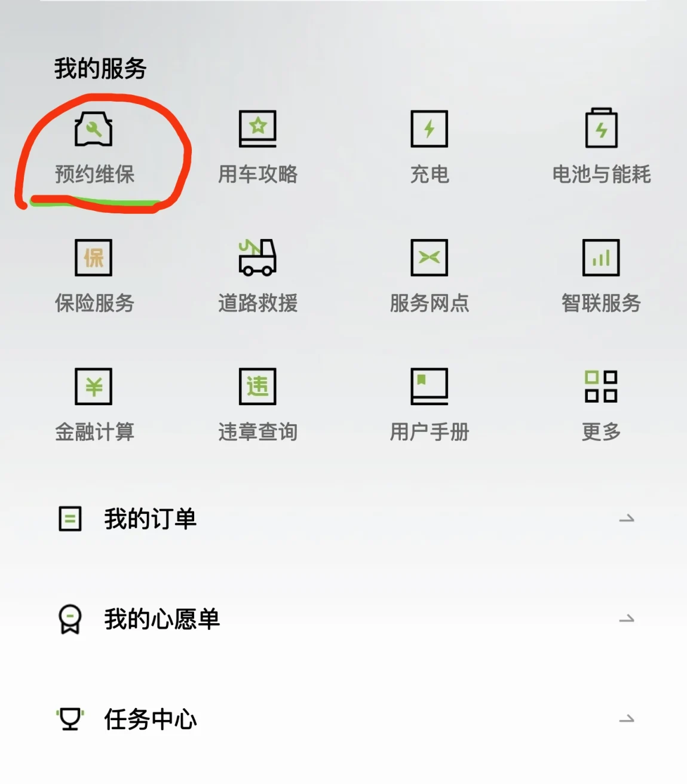Tap the 我的服务 section heading
Screen dimensions: 687x784
(x=100, y=69)
